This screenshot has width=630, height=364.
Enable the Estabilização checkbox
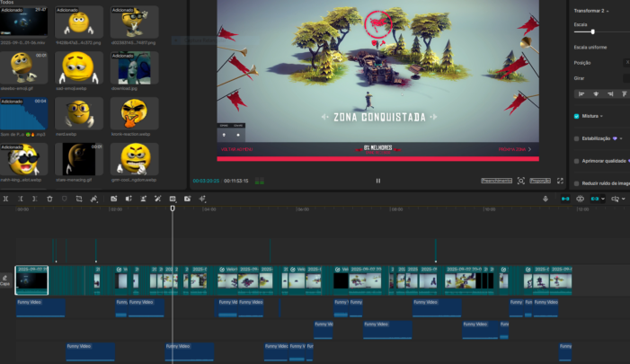coord(576,138)
